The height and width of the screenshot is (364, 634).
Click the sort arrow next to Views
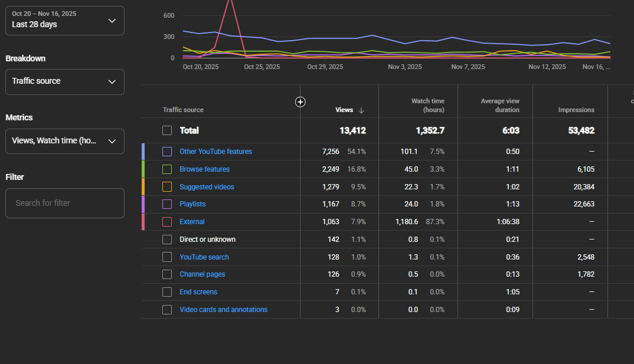pyautogui.click(x=361, y=110)
